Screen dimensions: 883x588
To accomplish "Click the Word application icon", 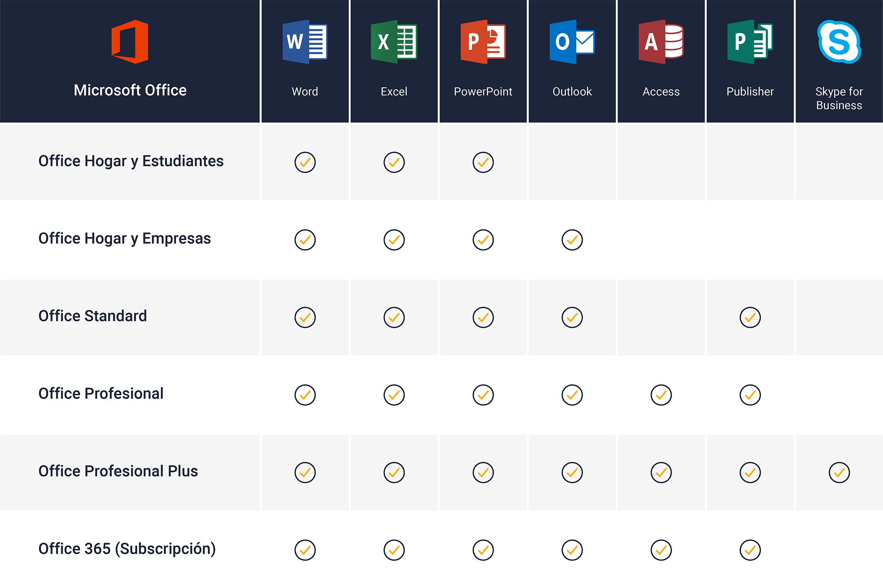I will (305, 42).
